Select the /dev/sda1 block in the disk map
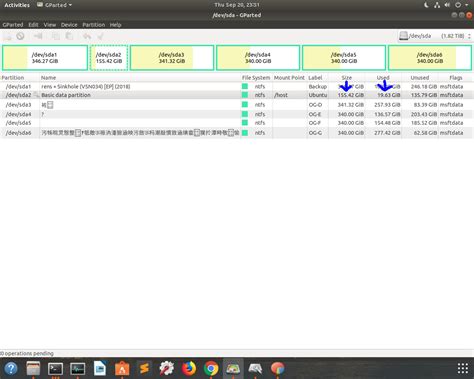The image size is (474, 379). pos(45,58)
